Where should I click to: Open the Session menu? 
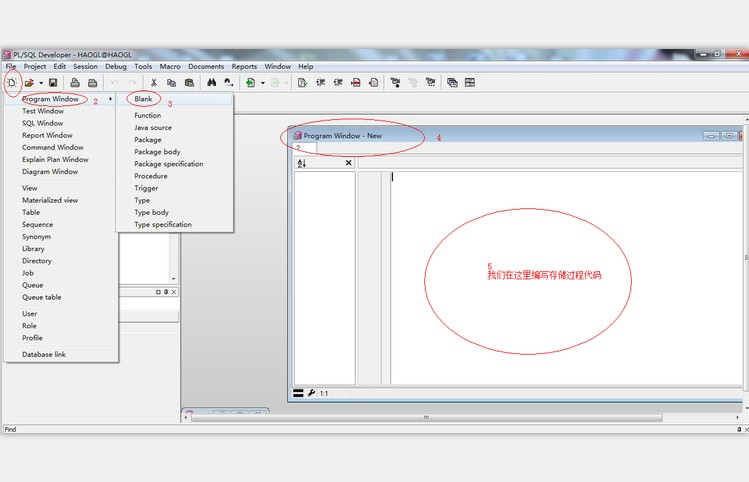click(x=85, y=66)
